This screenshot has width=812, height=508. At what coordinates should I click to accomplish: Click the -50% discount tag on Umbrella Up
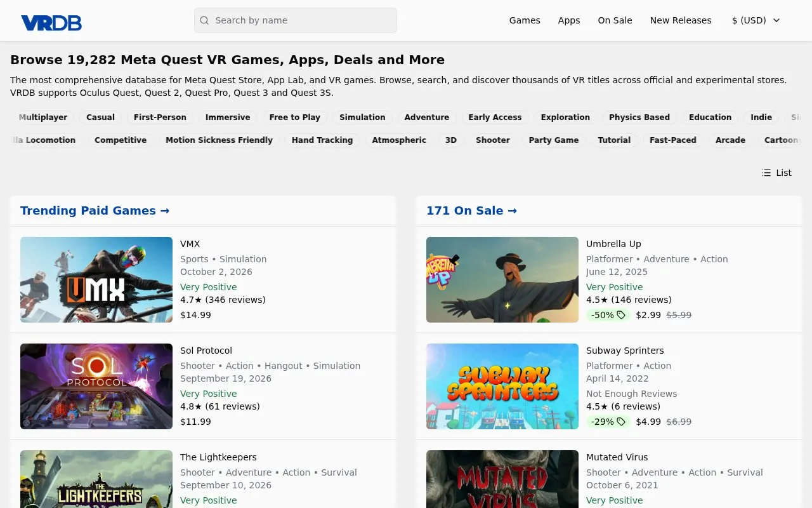coord(608,315)
